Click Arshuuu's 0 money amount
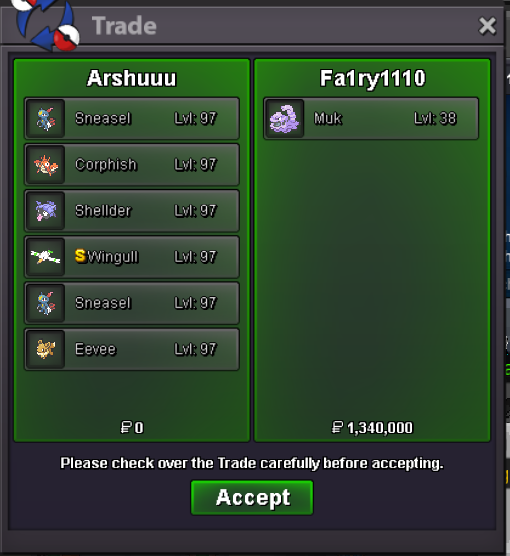This screenshot has width=510, height=556. click(x=132, y=428)
